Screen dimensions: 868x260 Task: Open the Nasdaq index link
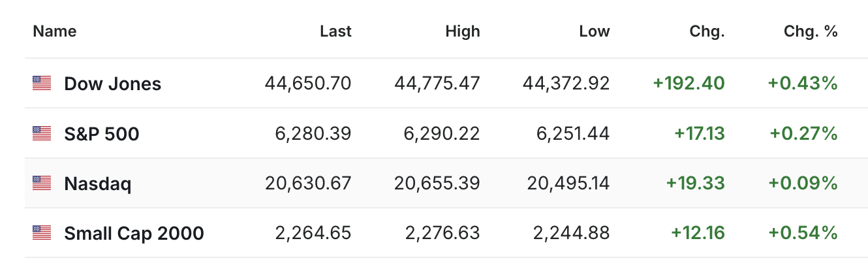point(98,184)
